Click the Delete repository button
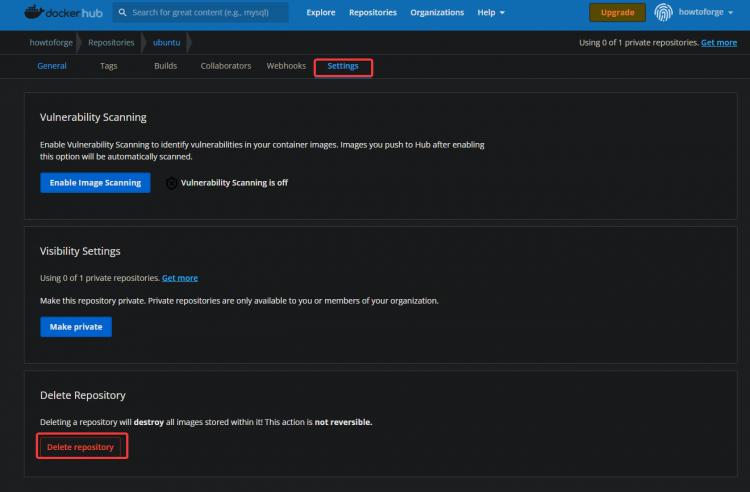 point(81,447)
